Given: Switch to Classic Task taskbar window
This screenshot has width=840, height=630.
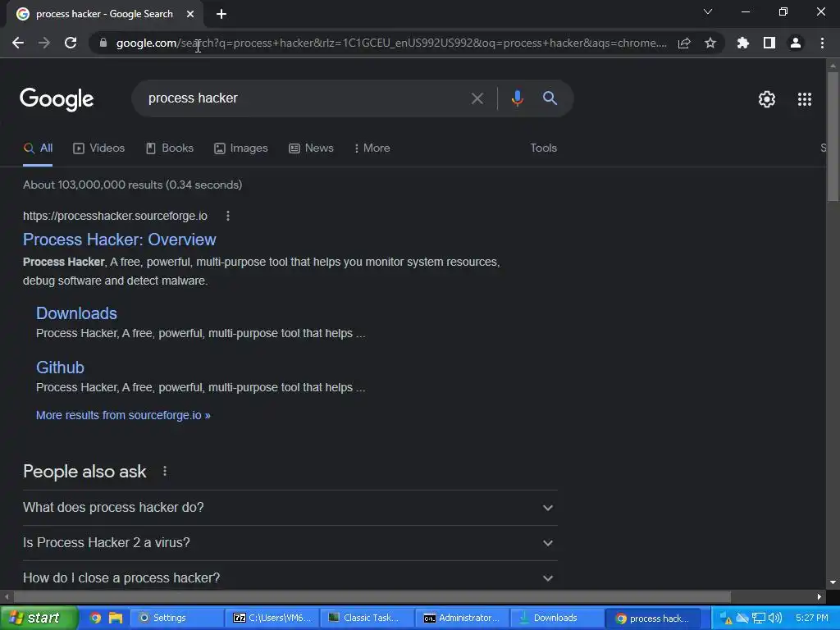Looking at the screenshot, I should click(x=367, y=619).
